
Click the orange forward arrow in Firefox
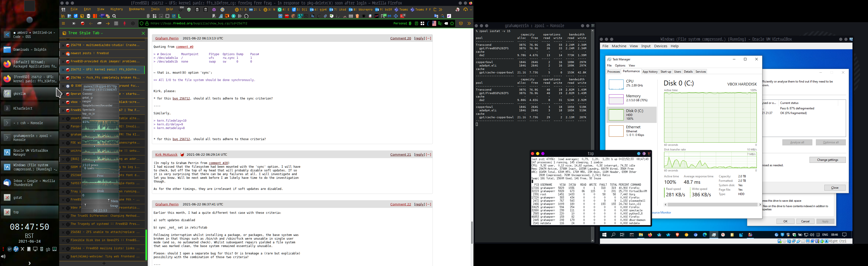(x=108, y=24)
